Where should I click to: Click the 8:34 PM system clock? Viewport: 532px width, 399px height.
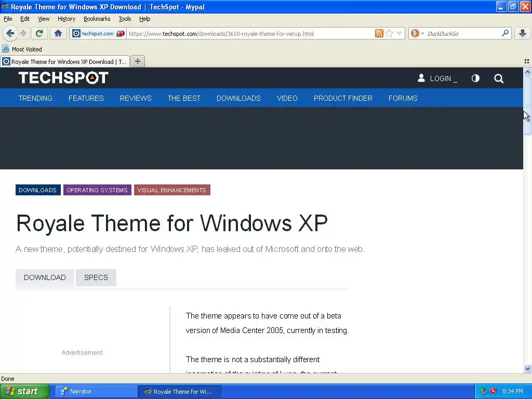(x=512, y=391)
